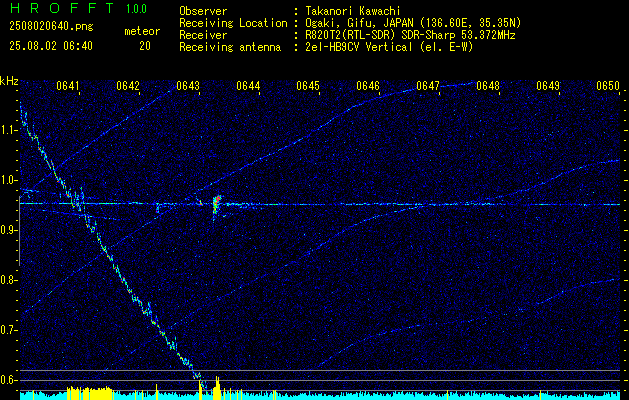The width and height of the screenshot is (629, 400).
Task: Click frequency label 0.9 kHz
Action: point(9,230)
